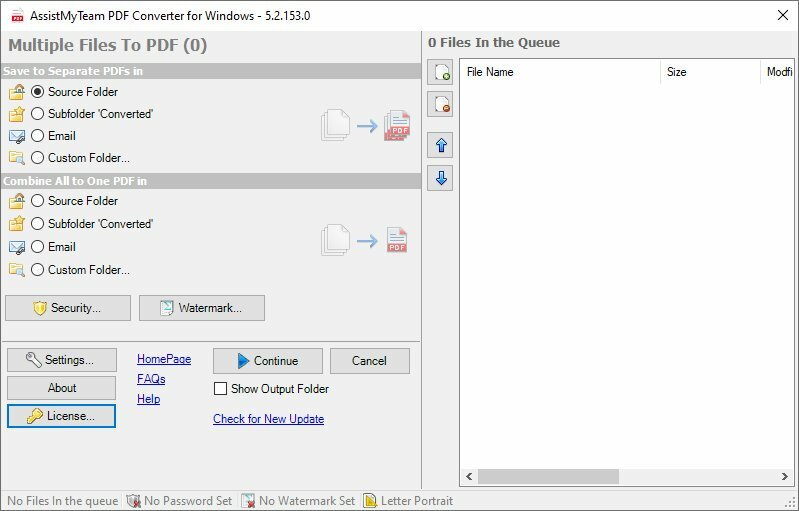
Task: Enable the Show Output Folder checkbox
Action: click(221, 389)
